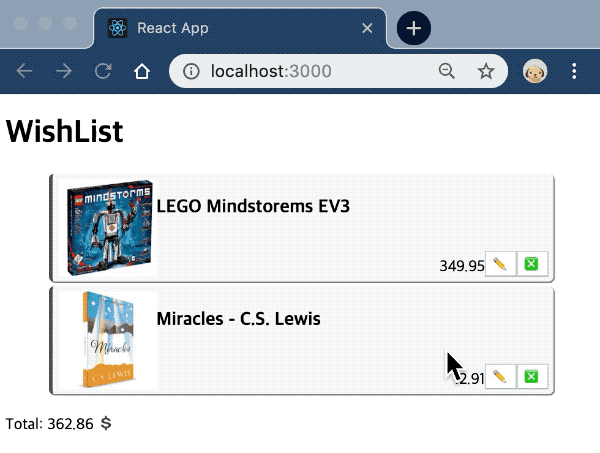Open a new browser tab

point(414,27)
